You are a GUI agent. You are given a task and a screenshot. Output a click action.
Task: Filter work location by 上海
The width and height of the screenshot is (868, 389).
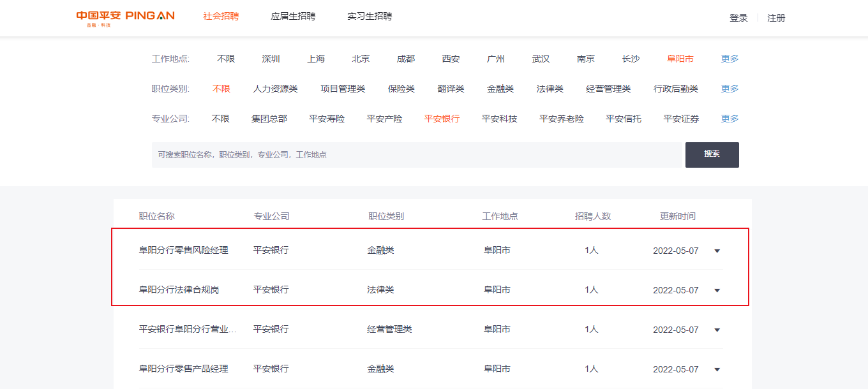316,59
